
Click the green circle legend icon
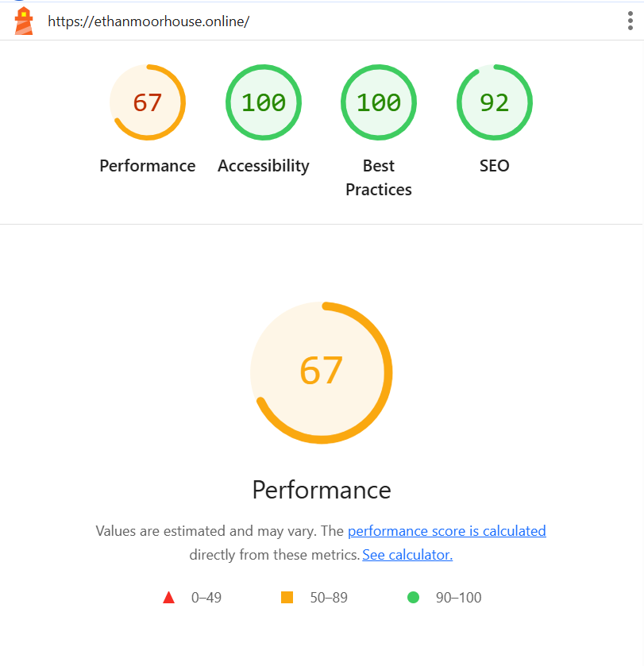(x=413, y=598)
